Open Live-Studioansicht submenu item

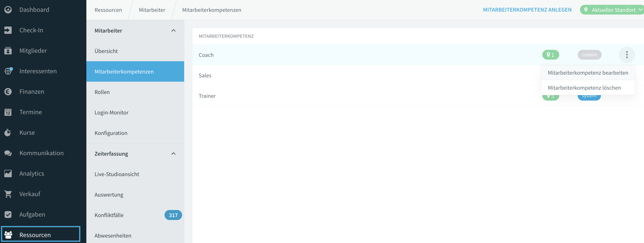(x=135, y=174)
